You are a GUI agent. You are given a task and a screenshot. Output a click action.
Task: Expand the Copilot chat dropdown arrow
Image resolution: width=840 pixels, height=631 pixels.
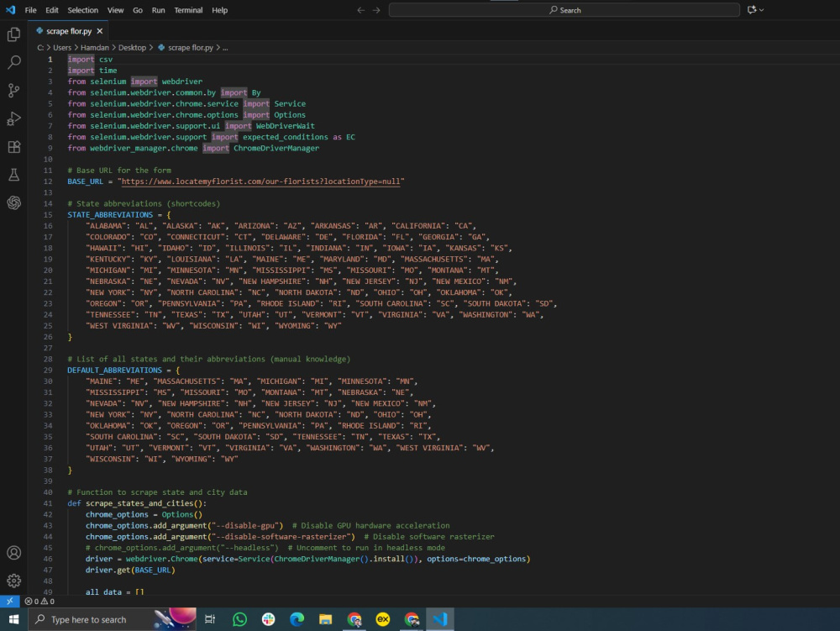pyautogui.click(x=762, y=9)
